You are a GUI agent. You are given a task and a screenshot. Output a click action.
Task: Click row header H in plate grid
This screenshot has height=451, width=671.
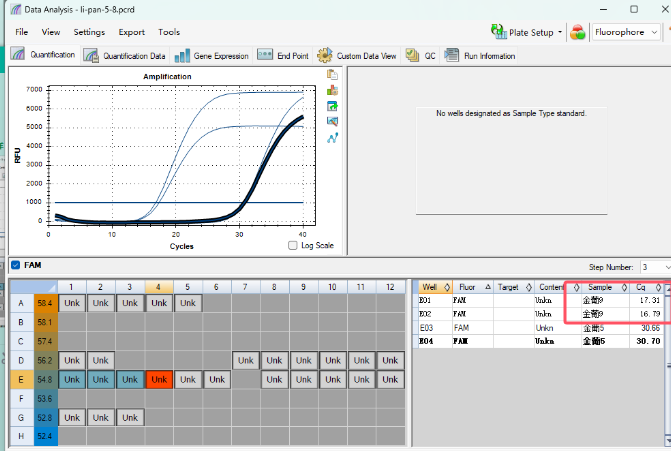pos(21,436)
